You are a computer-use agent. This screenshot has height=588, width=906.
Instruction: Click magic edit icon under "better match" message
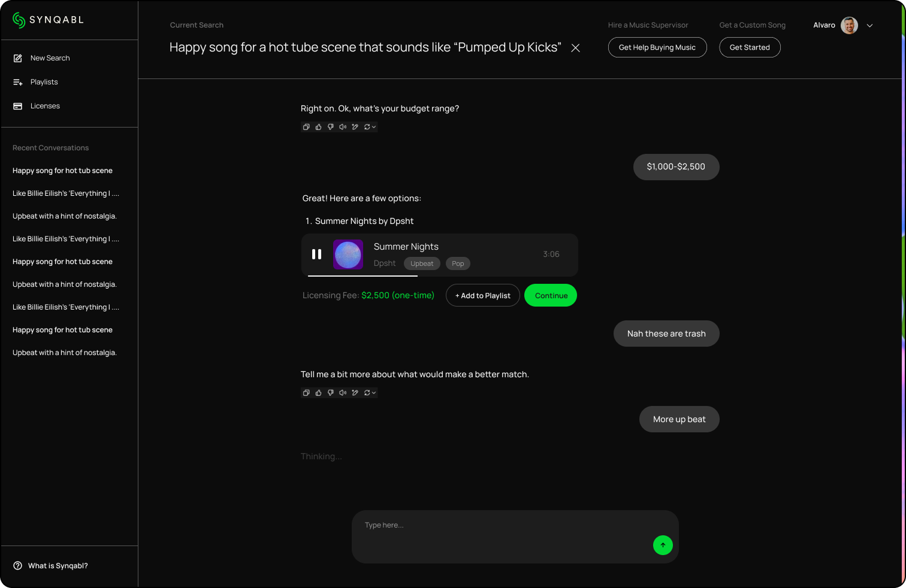(x=355, y=393)
